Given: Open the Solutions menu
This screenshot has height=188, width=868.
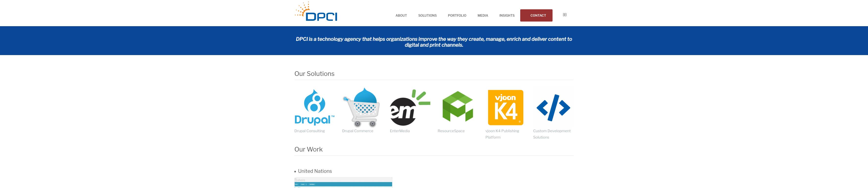Looking at the screenshot, I should 427,15.
